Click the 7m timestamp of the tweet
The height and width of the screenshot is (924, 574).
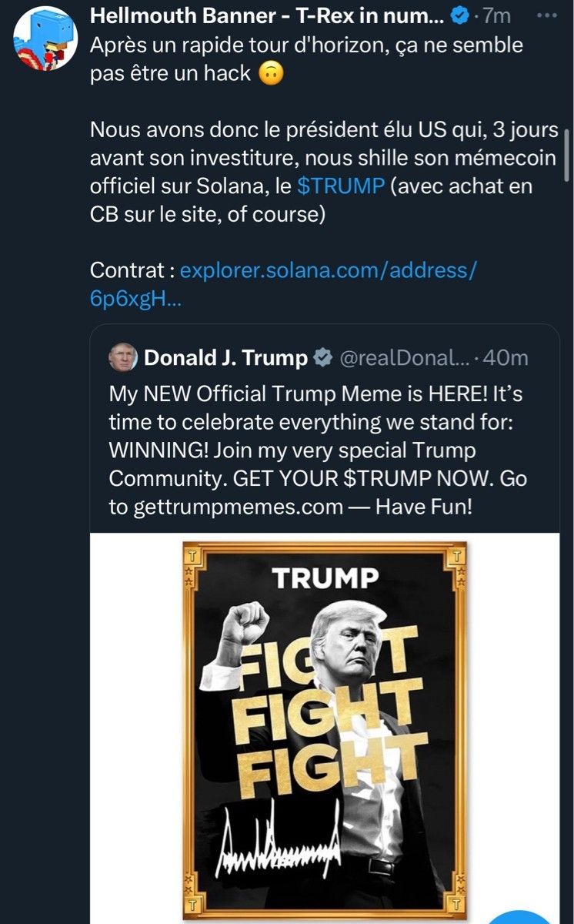click(x=496, y=15)
